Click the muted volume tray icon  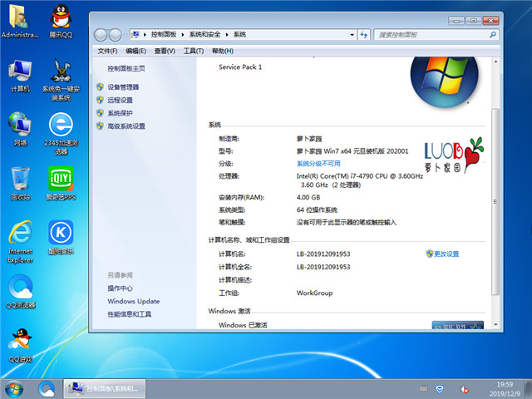coord(464,389)
